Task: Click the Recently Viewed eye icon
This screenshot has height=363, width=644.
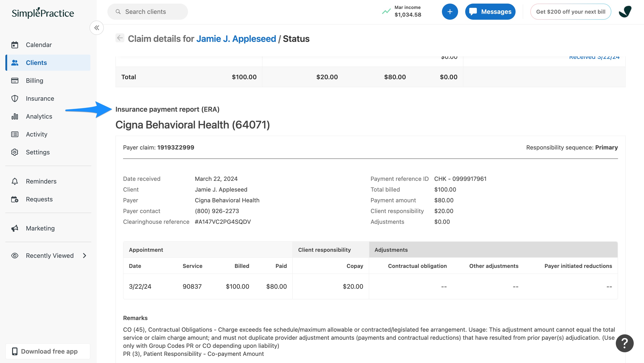Action: pos(15,256)
